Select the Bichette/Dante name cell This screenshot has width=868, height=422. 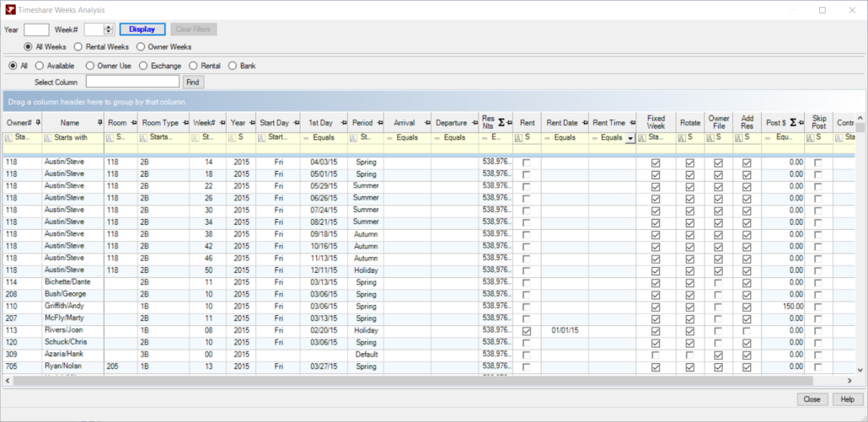click(x=73, y=282)
